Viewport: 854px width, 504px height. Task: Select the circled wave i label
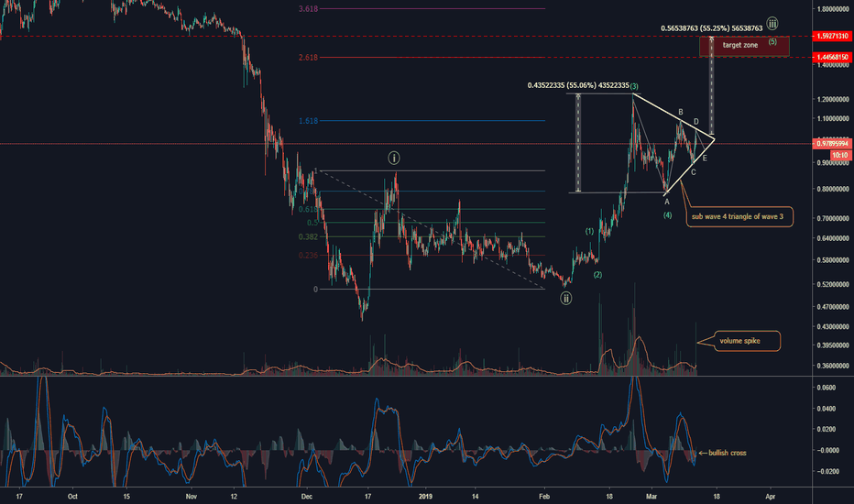394,158
